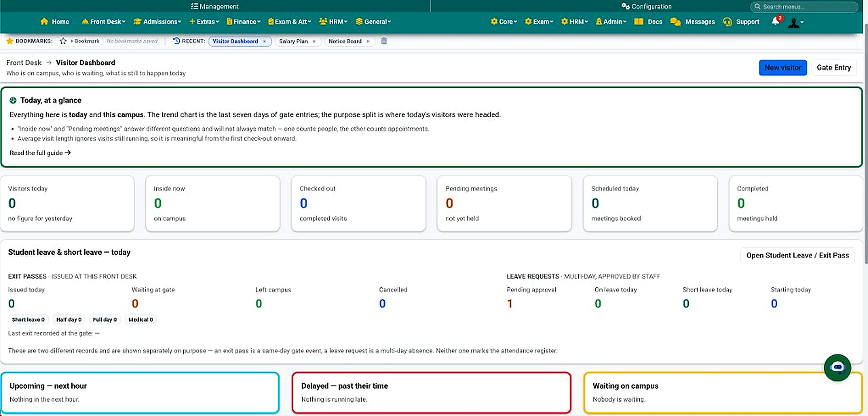
Task: Open Student Leave / Exit Pass
Action: coord(797,255)
